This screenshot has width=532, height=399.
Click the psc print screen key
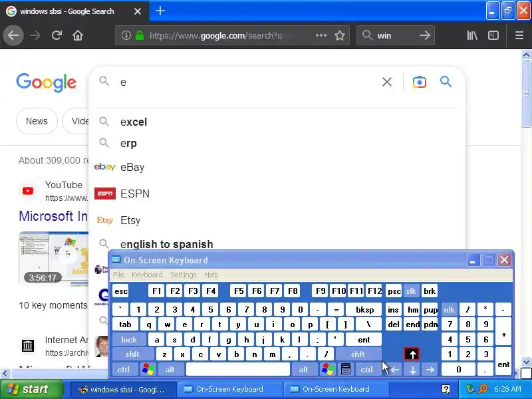[394, 291]
